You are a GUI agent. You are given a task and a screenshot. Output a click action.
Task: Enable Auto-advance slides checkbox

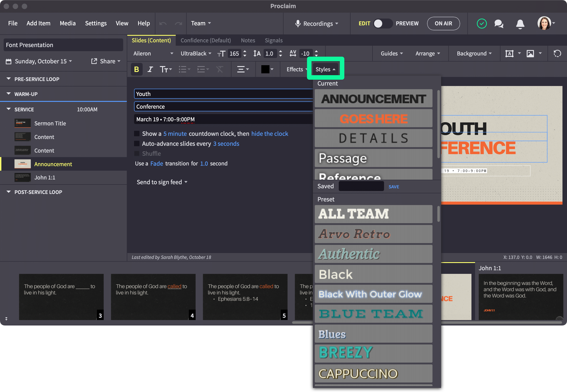[137, 144]
